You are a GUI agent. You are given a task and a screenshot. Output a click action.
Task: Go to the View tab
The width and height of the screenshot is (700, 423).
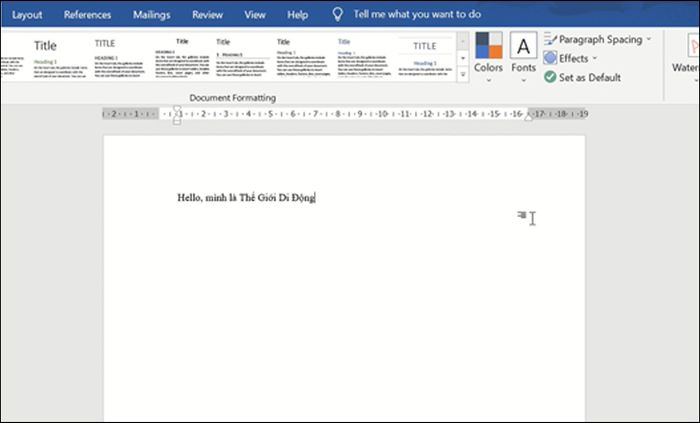255,15
